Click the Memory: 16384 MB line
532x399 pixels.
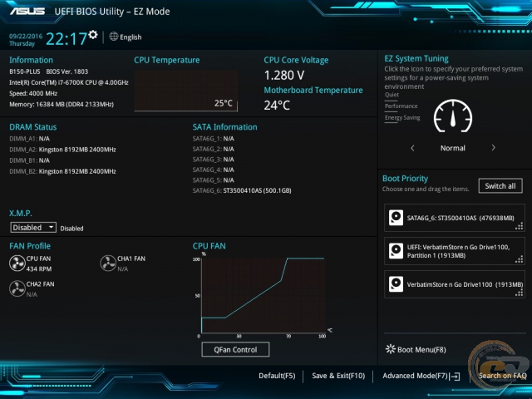pos(62,104)
